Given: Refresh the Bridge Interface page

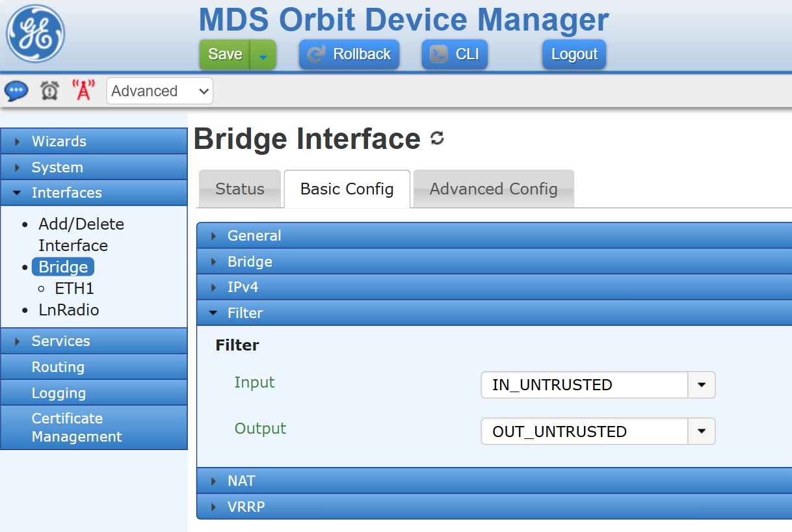Looking at the screenshot, I should coord(438,138).
